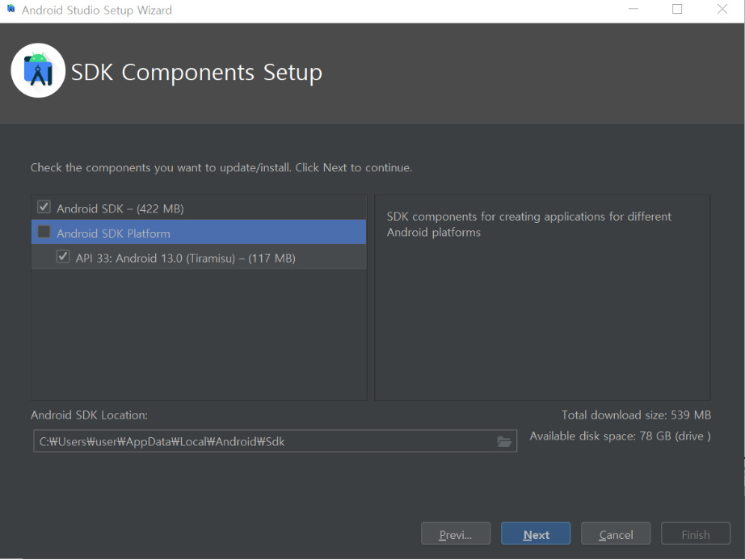Click the SDK Components Setup heading
The height and width of the screenshot is (560, 745).
click(196, 73)
